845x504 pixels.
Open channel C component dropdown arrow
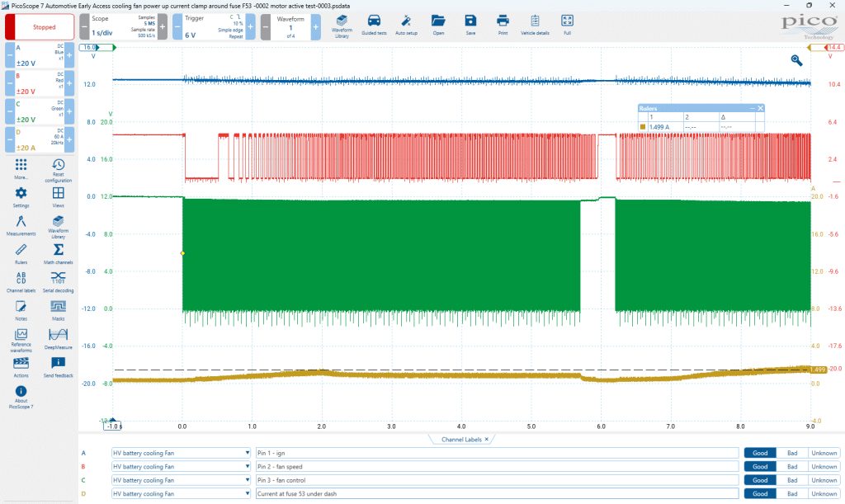click(x=247, y=480)
